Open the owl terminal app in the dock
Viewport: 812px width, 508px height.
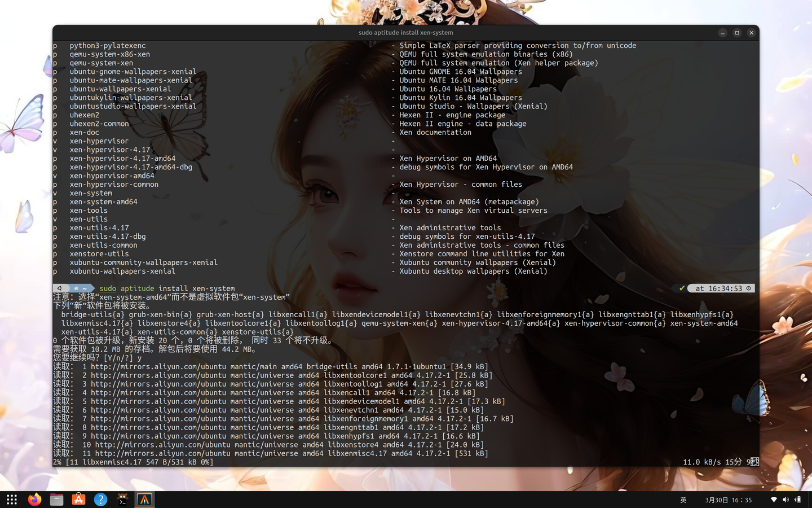[x=122, y=500]
